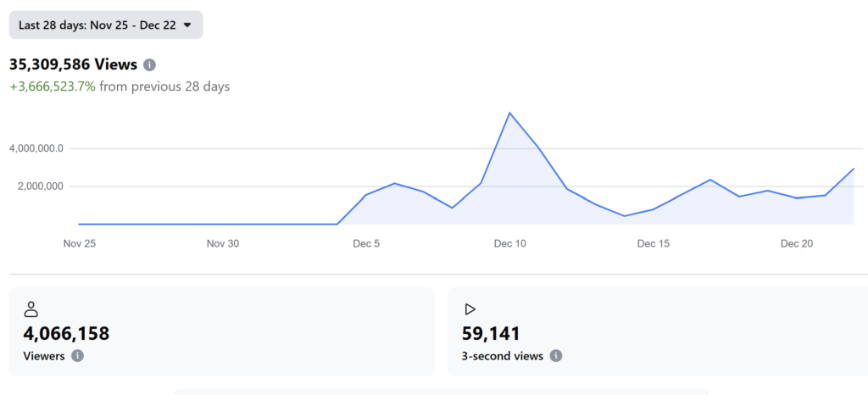The image size is (868, 395).
Task: Click the Nov 30 date axis label
Action: pos(222,244)
